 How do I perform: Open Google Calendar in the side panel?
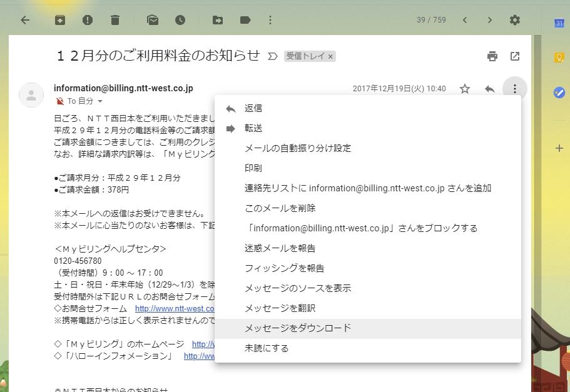coord(559,23)
